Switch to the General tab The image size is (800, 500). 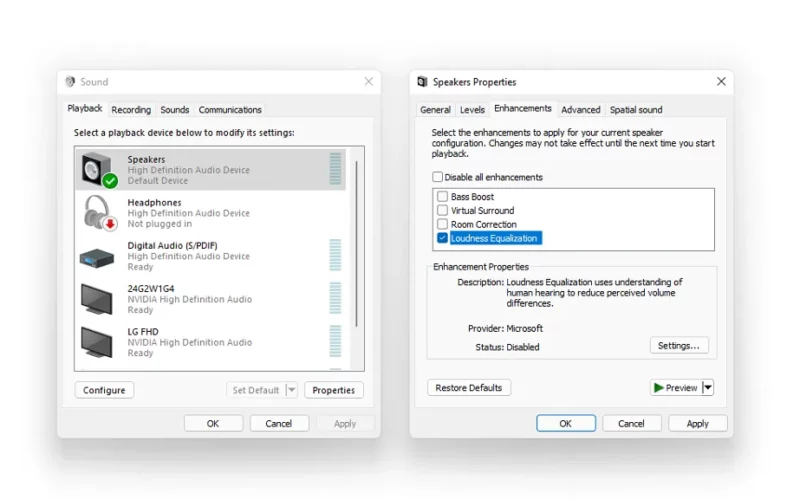(x=435, y=110)
